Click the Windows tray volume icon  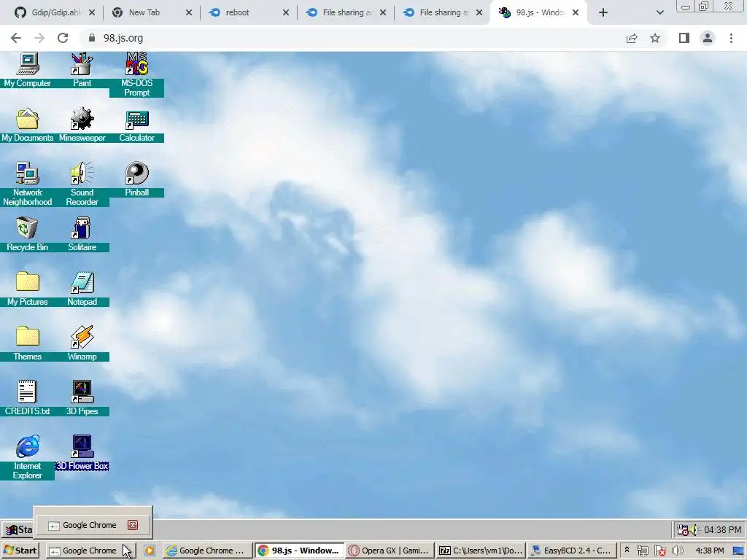[677, 551]
